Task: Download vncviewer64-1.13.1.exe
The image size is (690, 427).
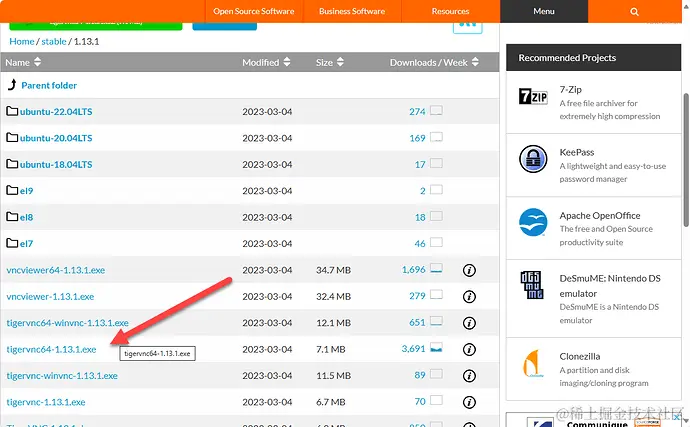Action: [55, 270]
